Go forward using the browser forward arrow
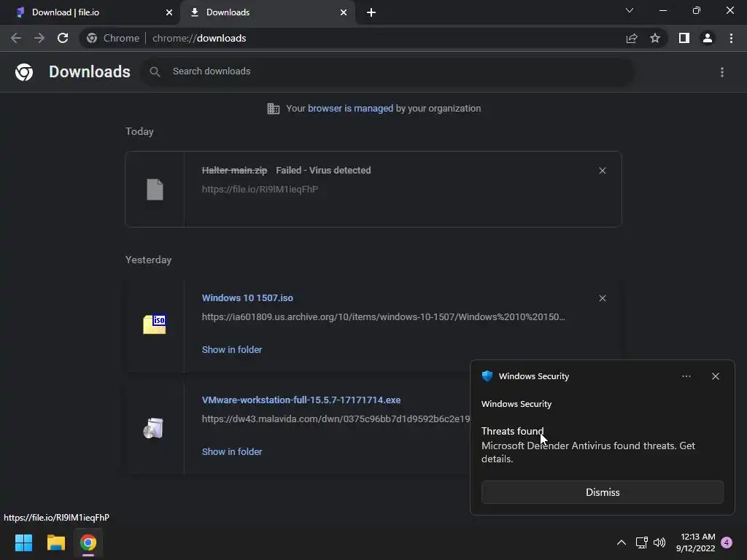Image resolution: width=747 pixels, height=560 pixels. point(39,38)
